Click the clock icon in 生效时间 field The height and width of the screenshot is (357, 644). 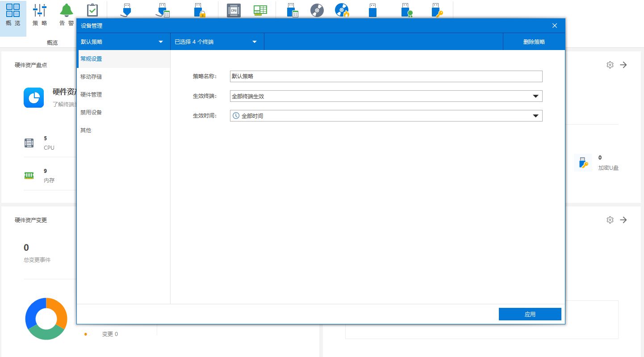point(236,116)
